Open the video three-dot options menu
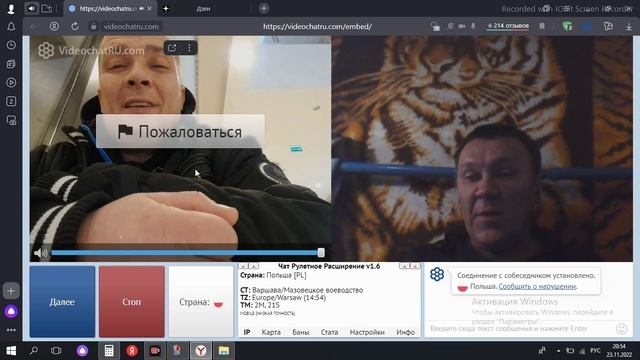Screen dimensions: 640x360 189,48
